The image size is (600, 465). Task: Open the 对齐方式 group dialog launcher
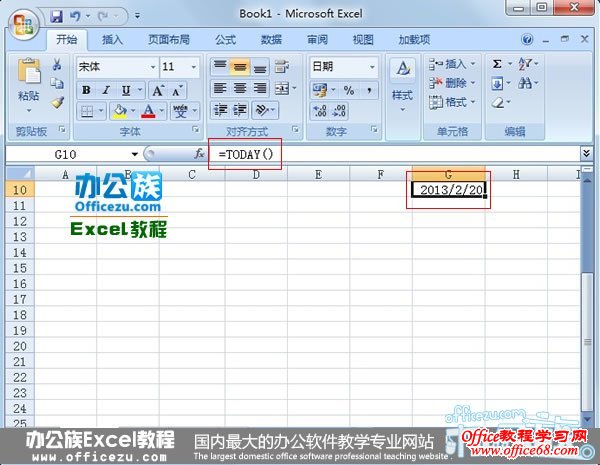[x=295, y=129]
